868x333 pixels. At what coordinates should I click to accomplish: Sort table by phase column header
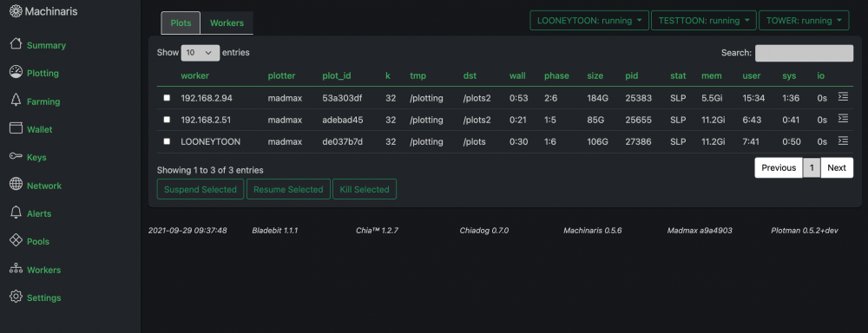coord(556,75)
